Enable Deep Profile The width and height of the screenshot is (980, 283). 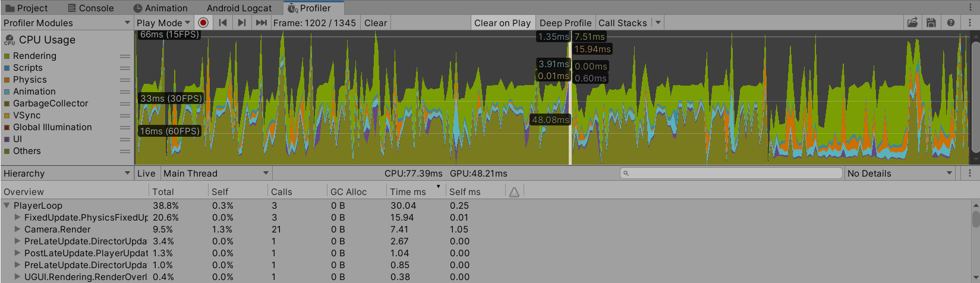pyautogui.click(x=565, y=23)
